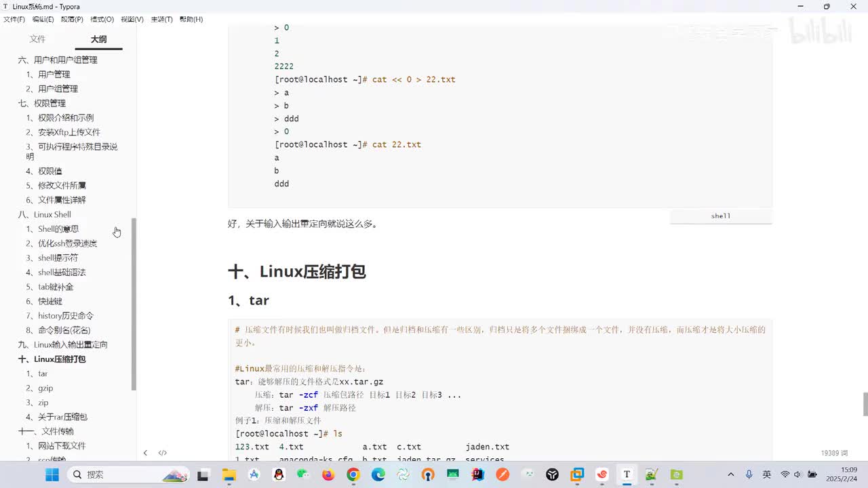Open 文件(F) menu
Image resolution: width=868 pixels, height=488 pixels.
tap(14, 19)
